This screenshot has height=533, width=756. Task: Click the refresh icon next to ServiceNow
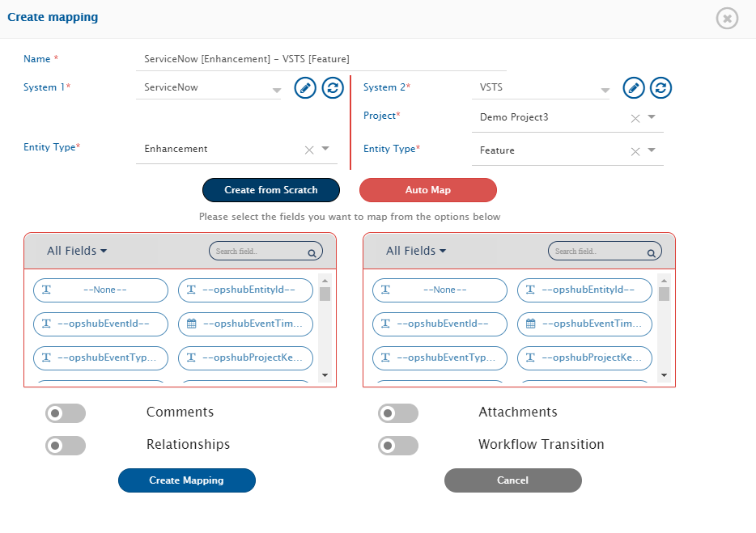click(333, 88)
